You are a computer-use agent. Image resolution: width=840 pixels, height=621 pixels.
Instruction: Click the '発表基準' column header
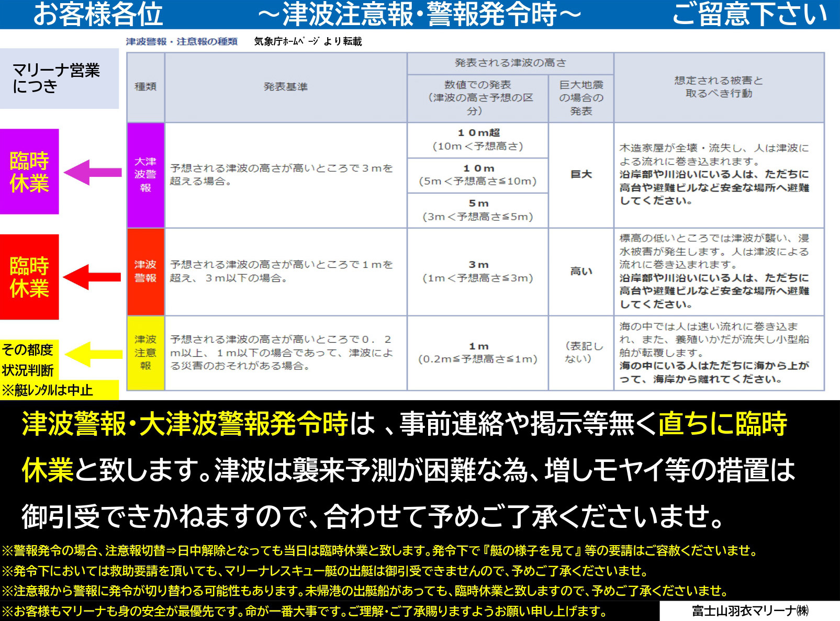(x=286, y=87)
